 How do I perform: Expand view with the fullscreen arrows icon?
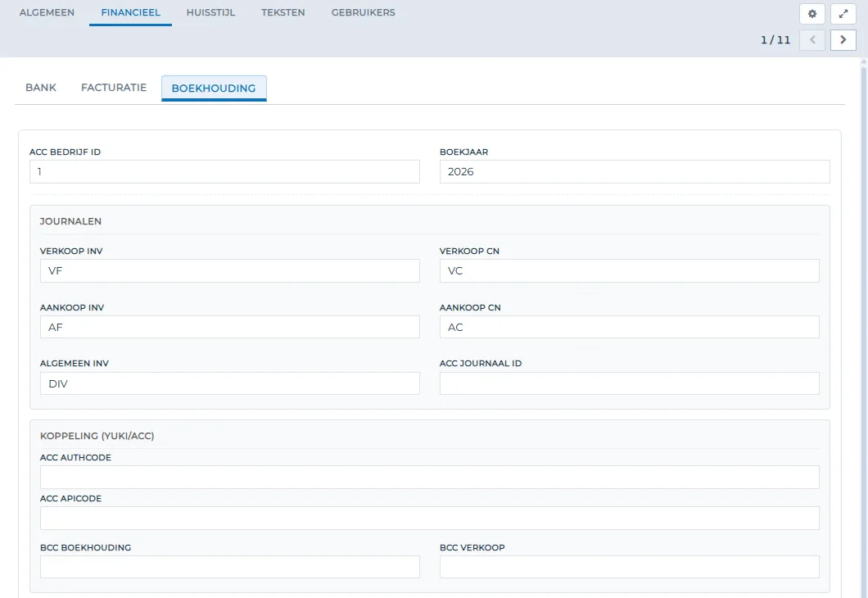click(x=843, y=14)
